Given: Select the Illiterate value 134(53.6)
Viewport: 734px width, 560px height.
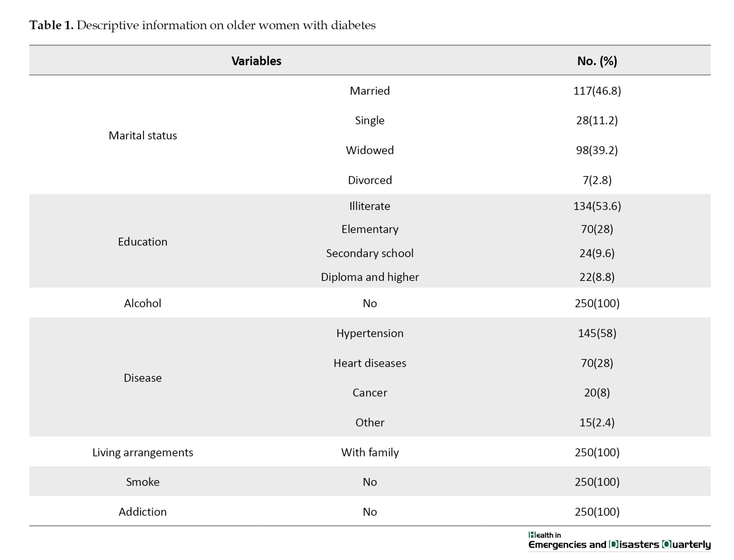Looking at the screenshot, I should [x=597, y=206].
